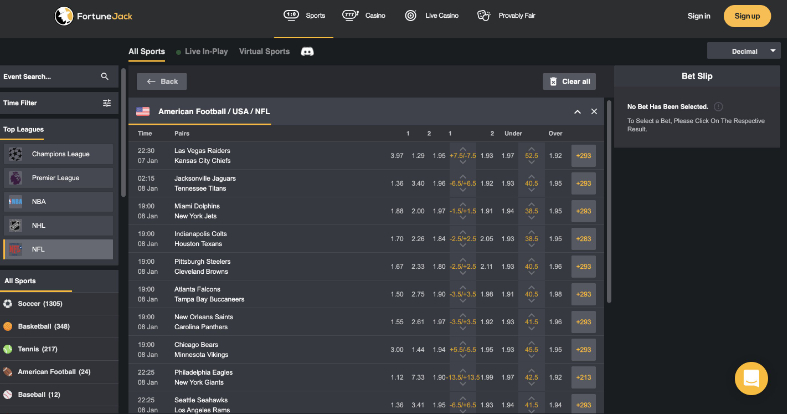The image size is (787, 414).
Task: Click the NBA logo icon
Action: tap(15, 202)
